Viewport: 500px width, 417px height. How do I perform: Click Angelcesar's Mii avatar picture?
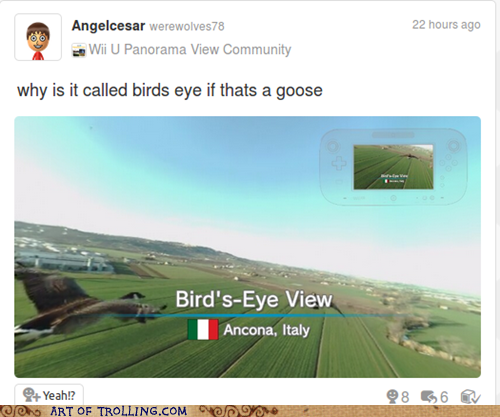click(38, 37)
